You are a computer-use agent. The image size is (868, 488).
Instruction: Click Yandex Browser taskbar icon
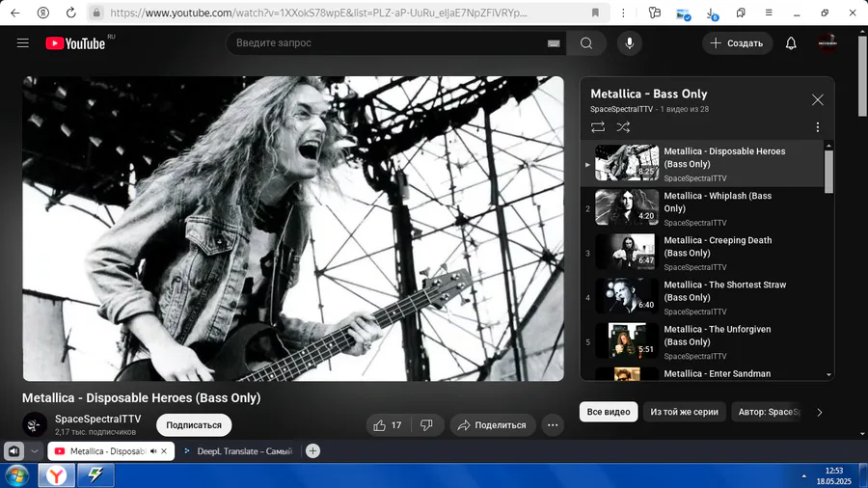tap(56, 475)
